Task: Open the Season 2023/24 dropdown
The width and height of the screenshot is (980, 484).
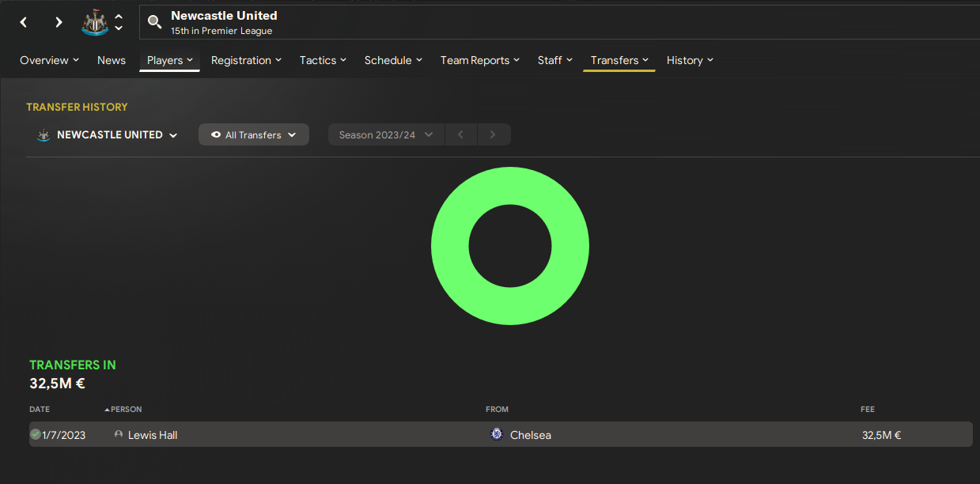Action: 386,134
